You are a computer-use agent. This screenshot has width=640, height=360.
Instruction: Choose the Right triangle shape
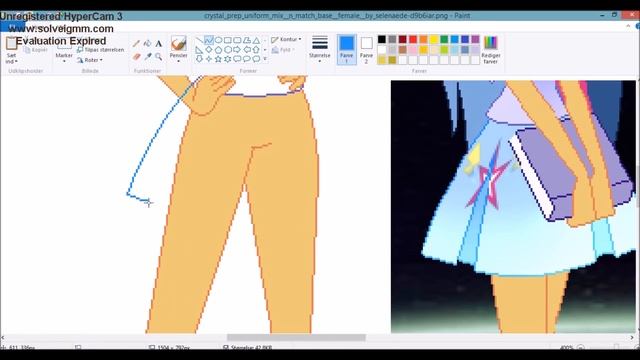[199, 50]
